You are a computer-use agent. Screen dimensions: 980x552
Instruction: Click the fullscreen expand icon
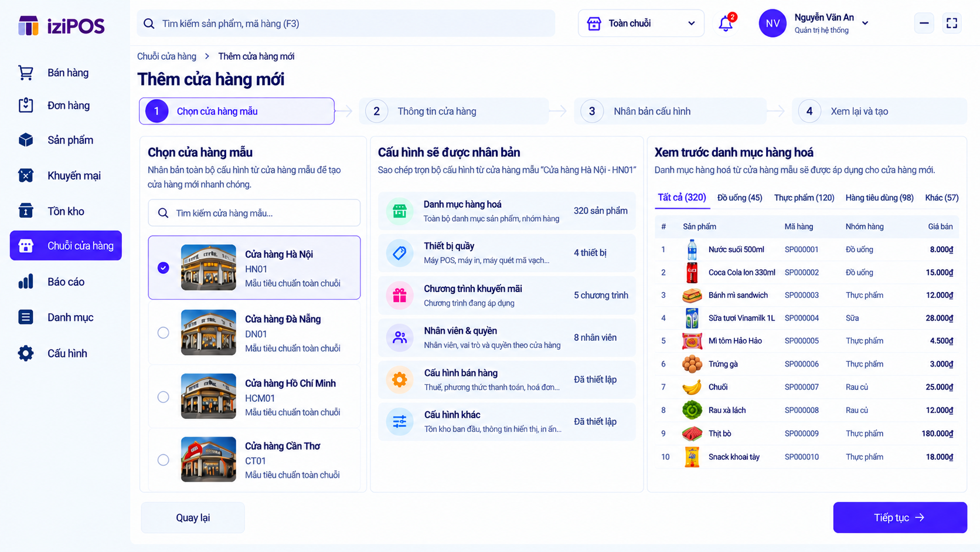click(952, 23)
